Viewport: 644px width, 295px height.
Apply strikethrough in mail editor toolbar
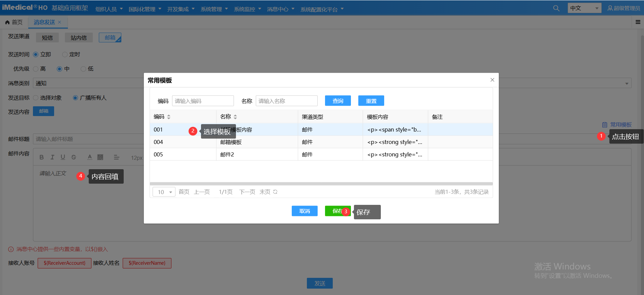(x=74, y=157)
